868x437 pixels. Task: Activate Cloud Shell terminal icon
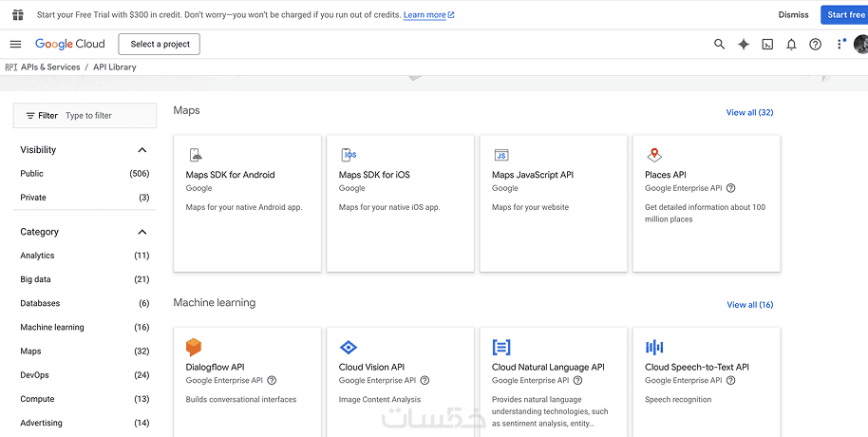click(x=767, y=45)
